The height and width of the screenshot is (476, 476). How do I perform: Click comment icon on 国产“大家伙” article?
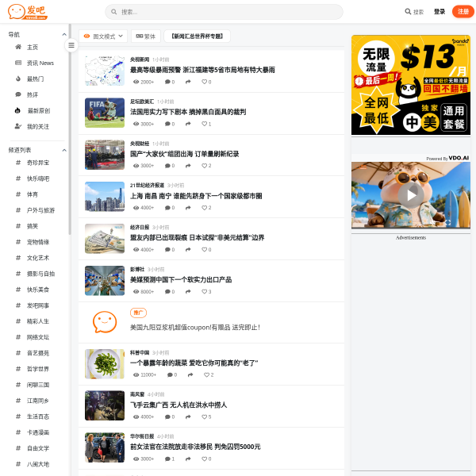point(167,166)
